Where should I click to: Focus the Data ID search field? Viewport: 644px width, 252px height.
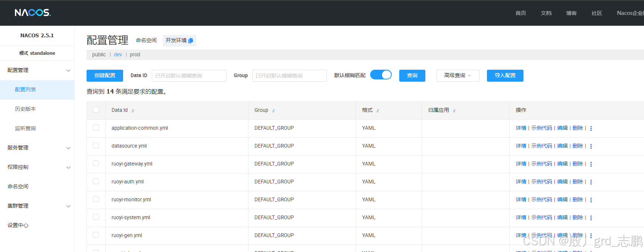(189, 76)
